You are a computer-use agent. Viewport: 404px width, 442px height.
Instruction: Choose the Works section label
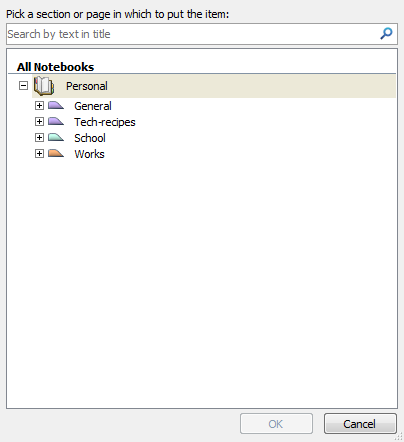coord(89,154)
